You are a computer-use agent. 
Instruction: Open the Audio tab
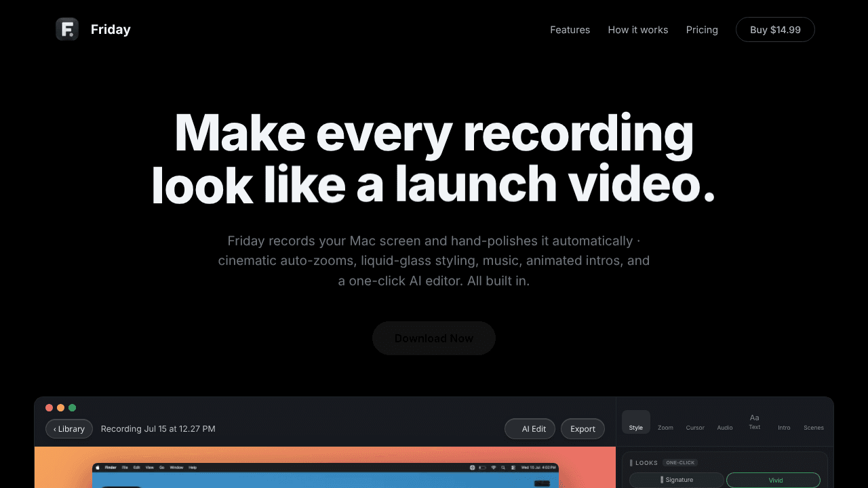tap(725, 428)
